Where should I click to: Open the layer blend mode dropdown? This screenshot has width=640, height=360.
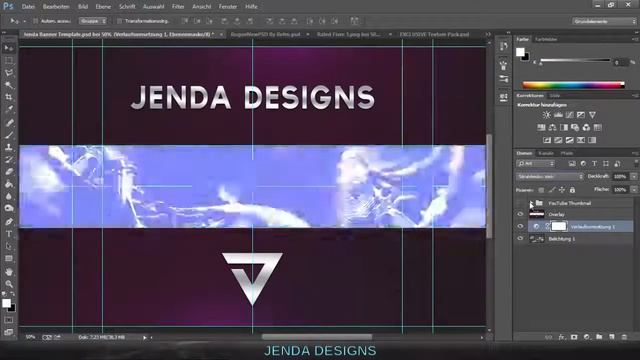click(x=550, y=177)
